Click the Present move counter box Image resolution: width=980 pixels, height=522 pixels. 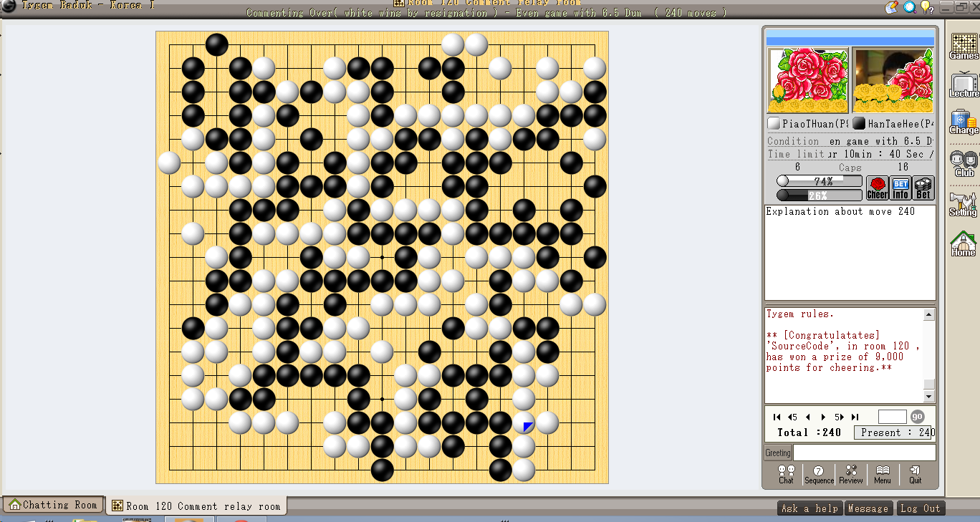point(895,432)
